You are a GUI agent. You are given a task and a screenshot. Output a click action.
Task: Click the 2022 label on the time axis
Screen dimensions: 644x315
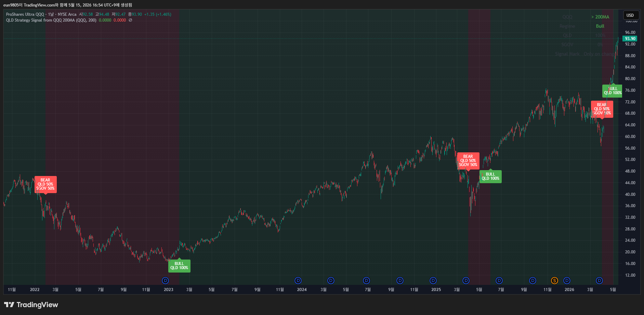[35, 290]
